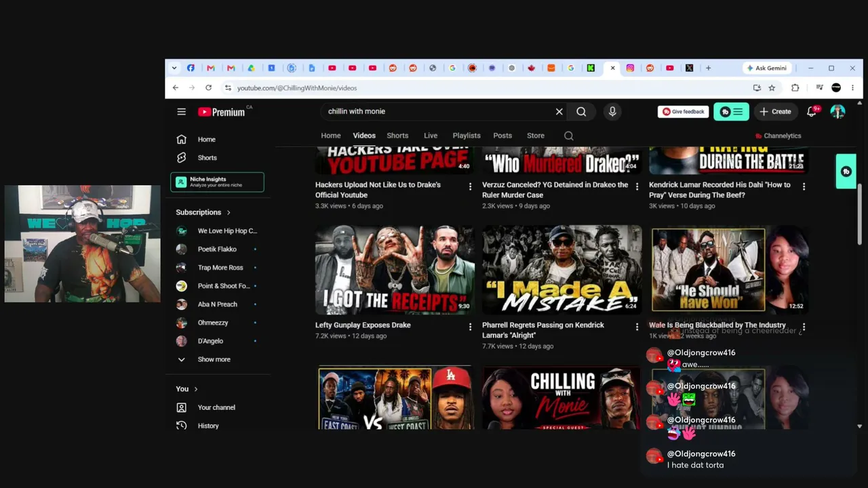Click the Chrome profile circle icon
Screen dimensions: 868x488
coord(836,87)
